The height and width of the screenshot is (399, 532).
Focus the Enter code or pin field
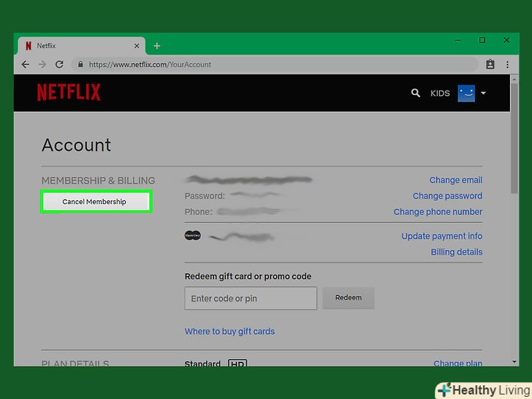click(250, 298)
